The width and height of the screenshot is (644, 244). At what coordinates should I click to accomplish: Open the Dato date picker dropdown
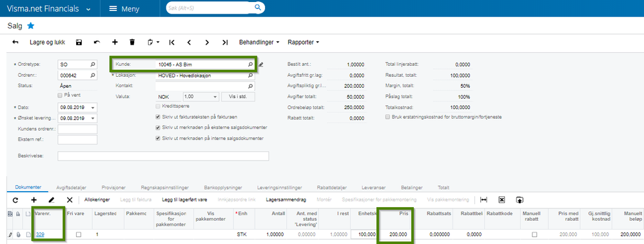pos(93,108)
